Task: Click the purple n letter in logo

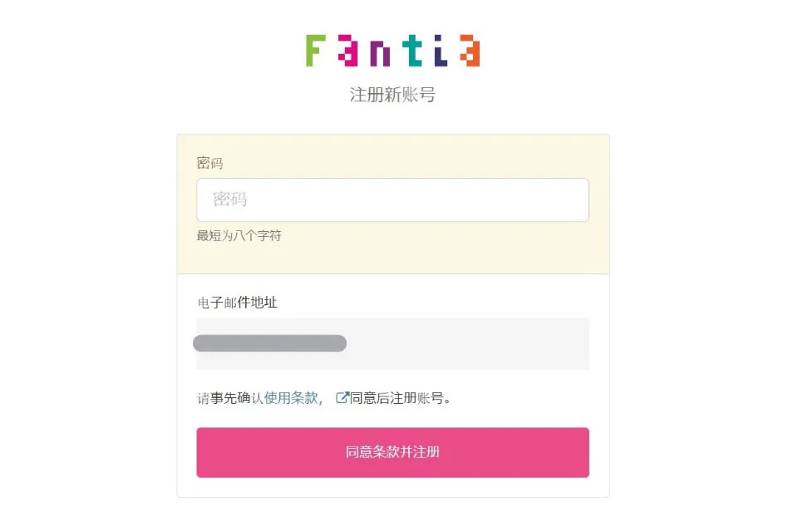Action: point(380,55)
